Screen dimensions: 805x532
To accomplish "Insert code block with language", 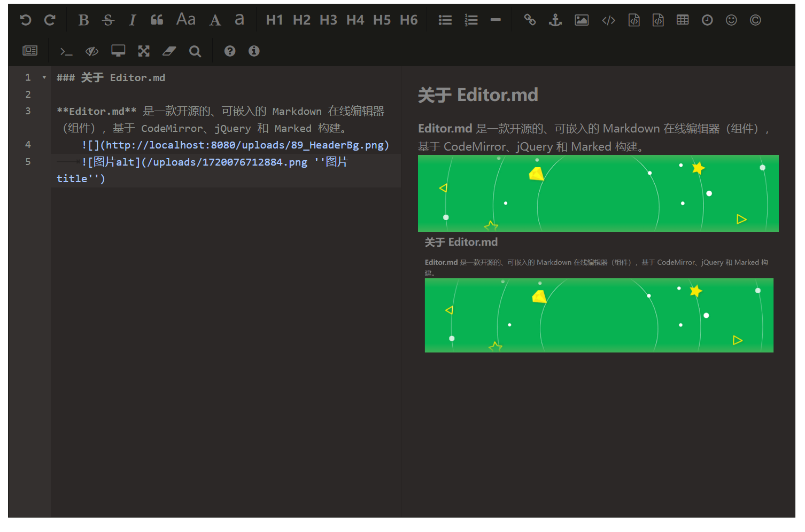I will [658, 20].
